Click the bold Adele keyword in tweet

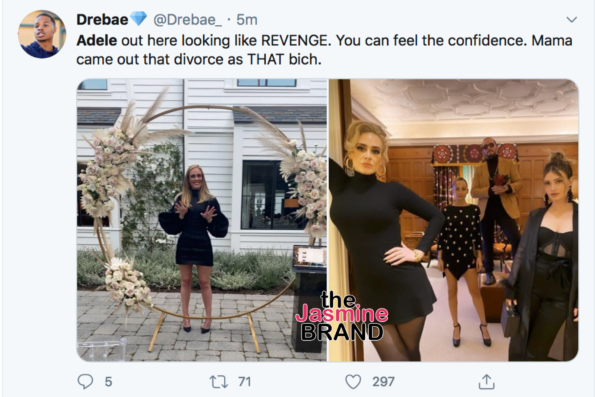96,40
